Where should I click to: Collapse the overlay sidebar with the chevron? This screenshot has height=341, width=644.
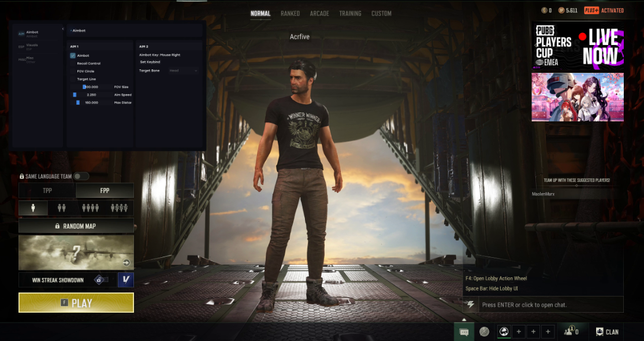click(x=63, y=29)
